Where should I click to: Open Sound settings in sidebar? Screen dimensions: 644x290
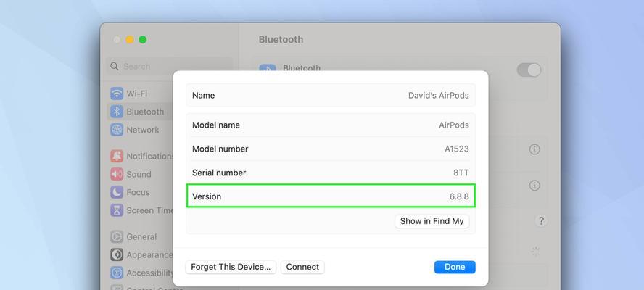click(140, 174)
